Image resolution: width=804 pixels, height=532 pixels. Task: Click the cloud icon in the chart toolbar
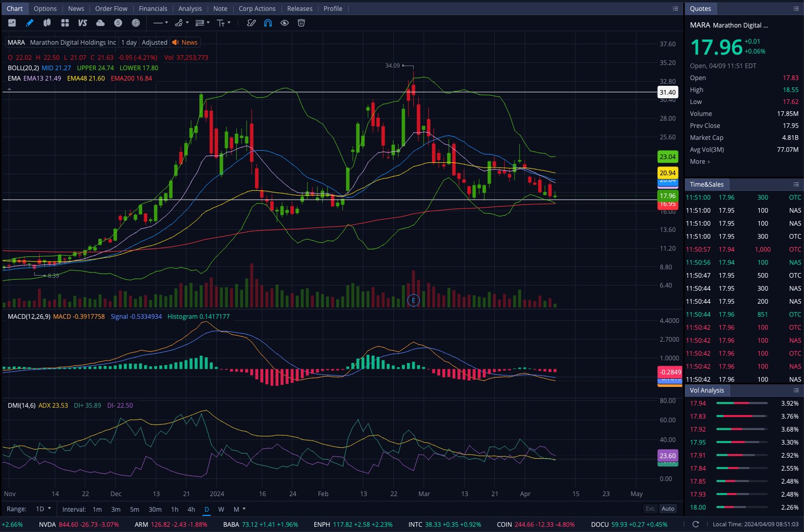click(100, 23)
